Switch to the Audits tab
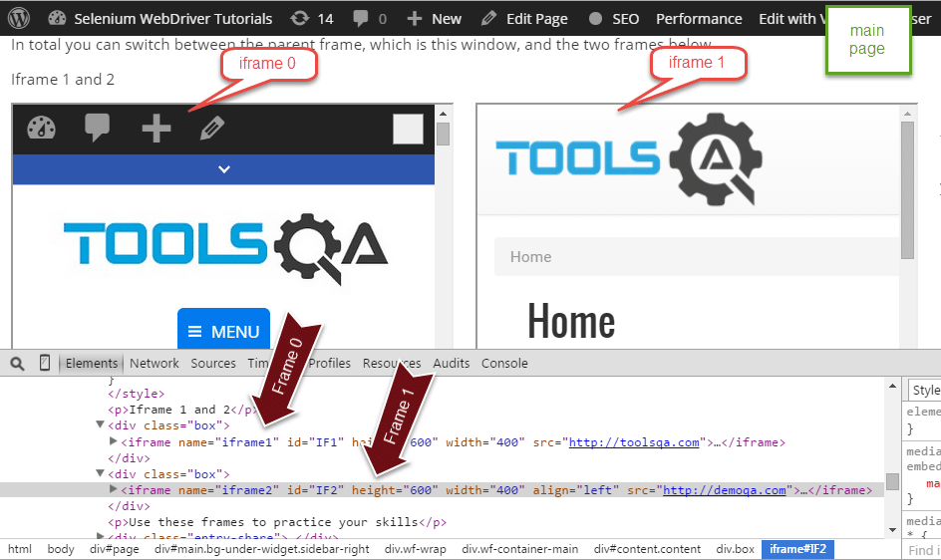This screenshot has height=560, width=941. pyautogui.click(x=452, y=363)
